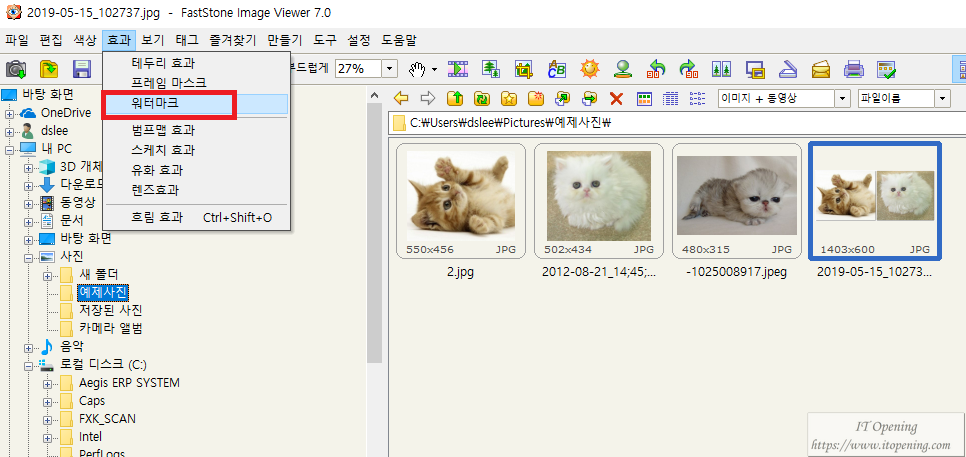The width and height of the screenshot is (966, 457).
Task: Select 워터마크 from the effects menu
Action: pyautogui.click(x=156, y=103)
